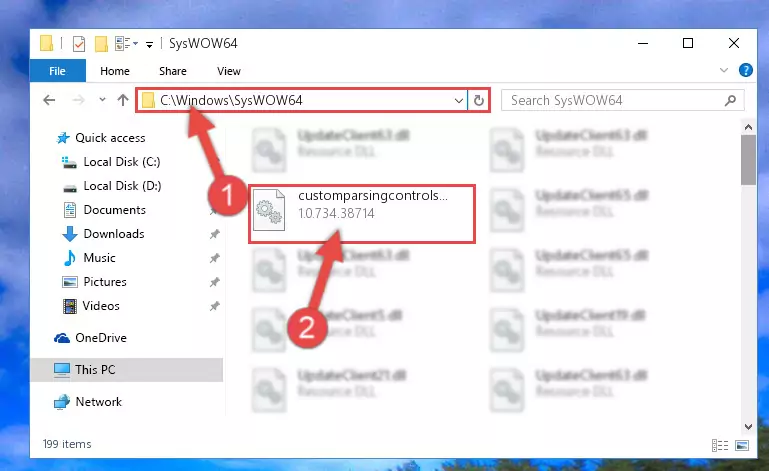Image resolution: width=769 pixels, height=471 pixels.
Task: Click the pin icon next to Music
Action: (x=214, y=258)
